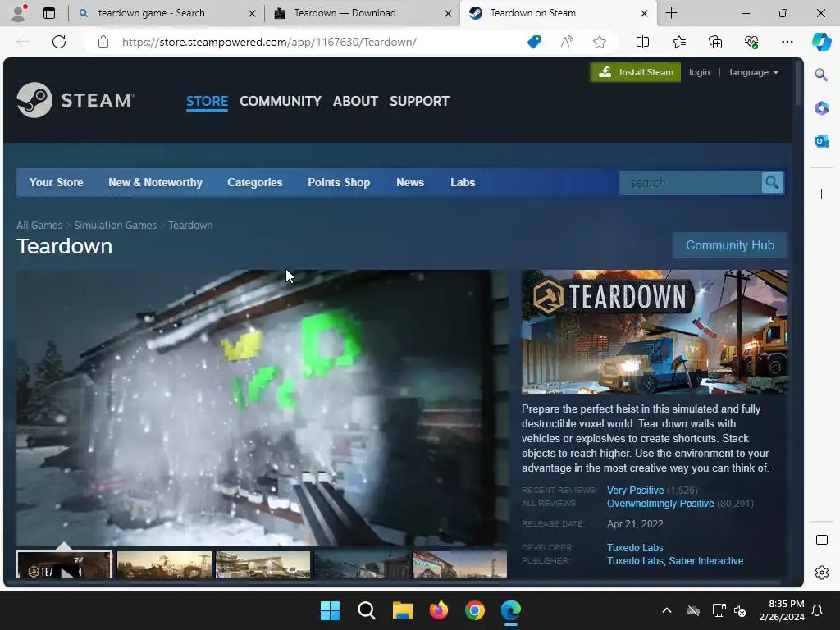Screen dimensions: 840x630
Task: Open Very Positive recent reviews link
Action: [636, 491]
